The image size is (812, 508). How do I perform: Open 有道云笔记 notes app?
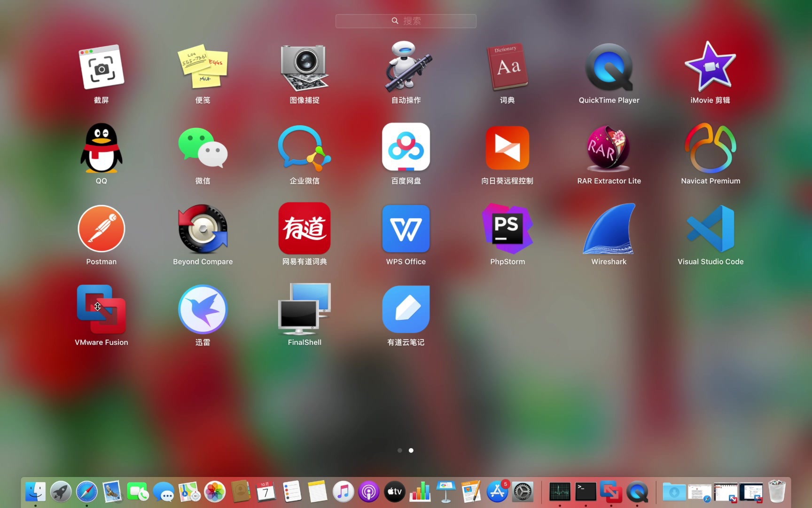coord(406,309)
